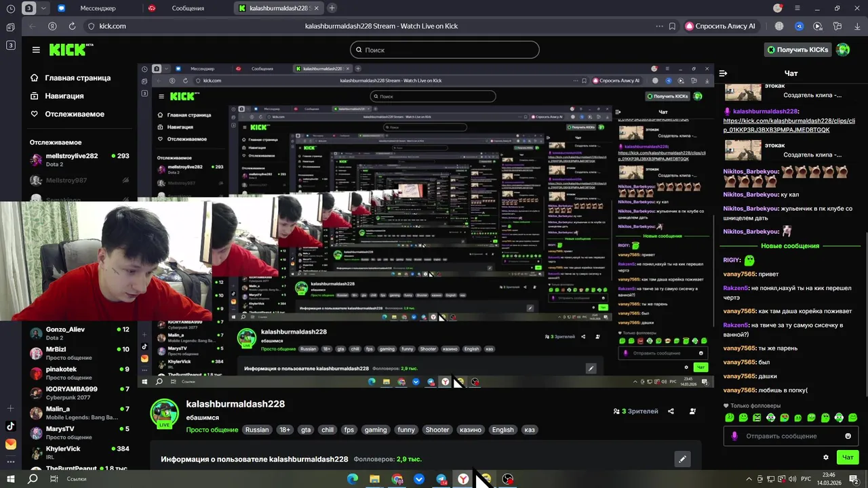Open TikTok icon in browser side panel
Viewport: 868px width, 488px height.
[x=10, y=426]
